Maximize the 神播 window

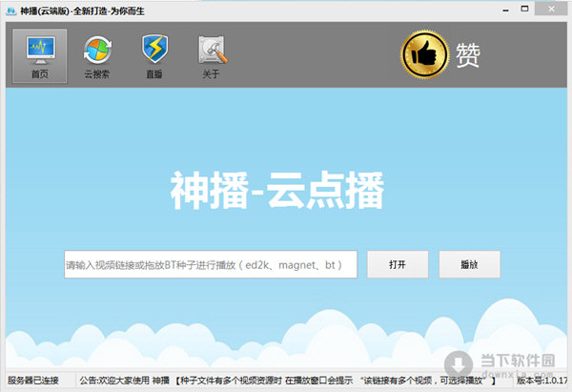[524, 10]
